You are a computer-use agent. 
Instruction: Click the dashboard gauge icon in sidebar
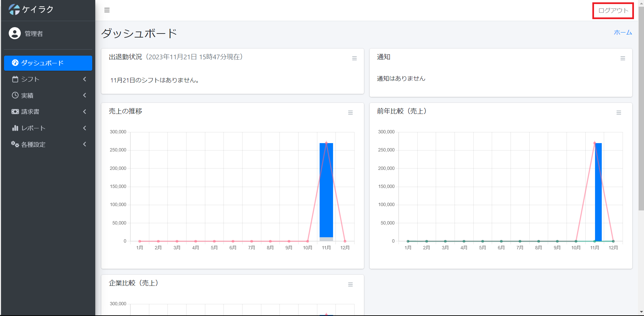click(x=15, y=63)
